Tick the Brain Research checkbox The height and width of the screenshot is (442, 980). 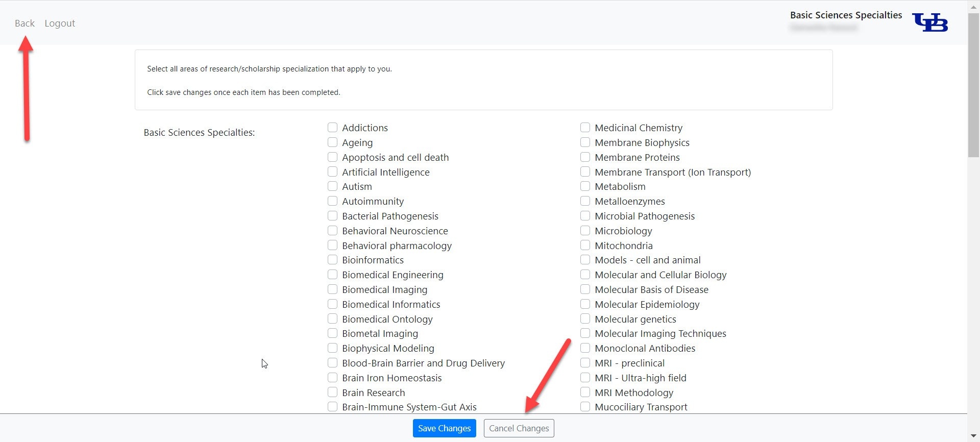(x=333, y=392)
